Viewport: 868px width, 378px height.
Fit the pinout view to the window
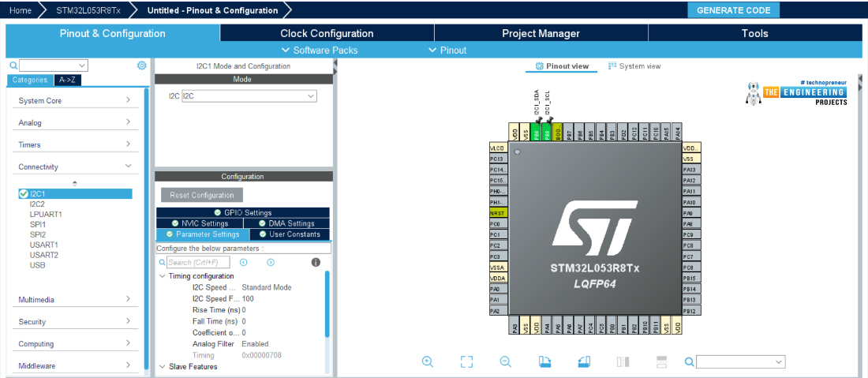tap(466, 361)
